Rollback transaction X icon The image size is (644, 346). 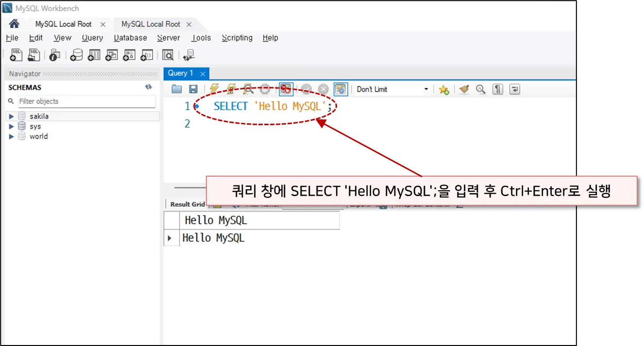(323, 89)
